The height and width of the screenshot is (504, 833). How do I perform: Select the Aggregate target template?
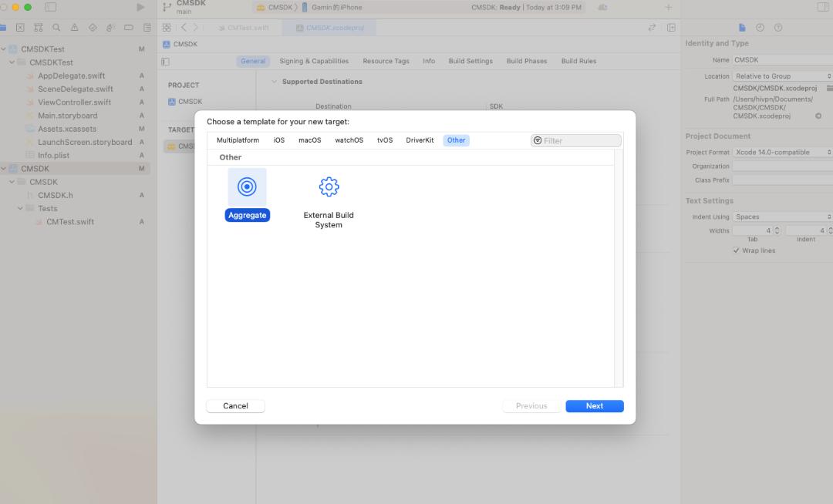[247, 195]
